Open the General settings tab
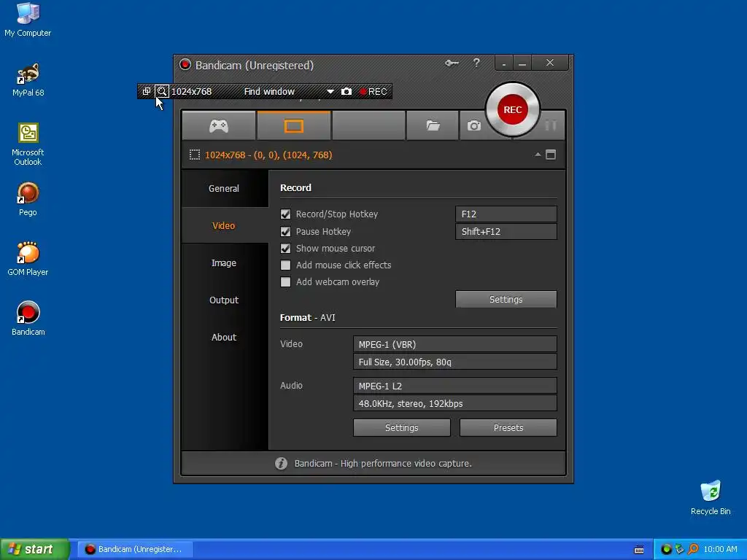The height and width of the screenshot is (560, 747). tap(224, 188)
